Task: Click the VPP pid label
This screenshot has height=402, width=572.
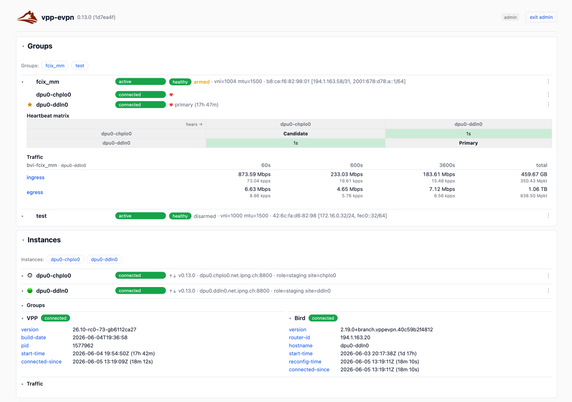Action: point(25,345)
